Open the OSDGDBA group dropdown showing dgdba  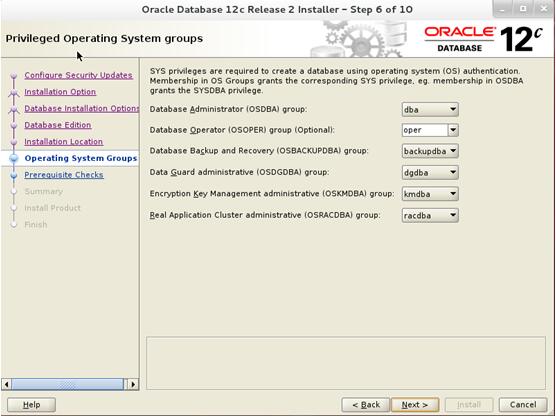[x=430, y=173]
